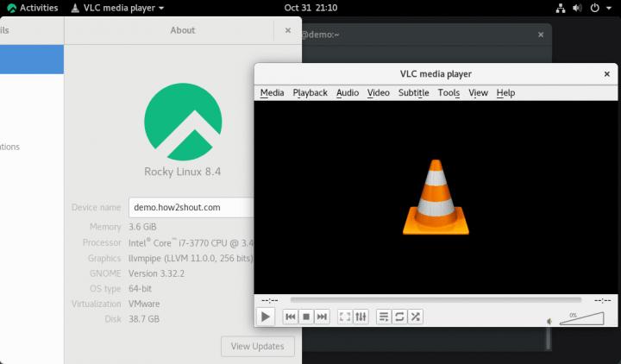Open the Media menu

pyautogui.click(x=272, y=93)
